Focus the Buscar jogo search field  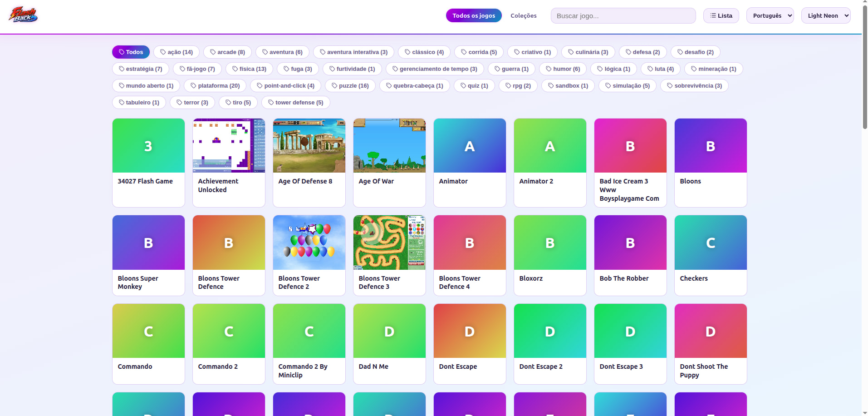[x=623, y=15]
